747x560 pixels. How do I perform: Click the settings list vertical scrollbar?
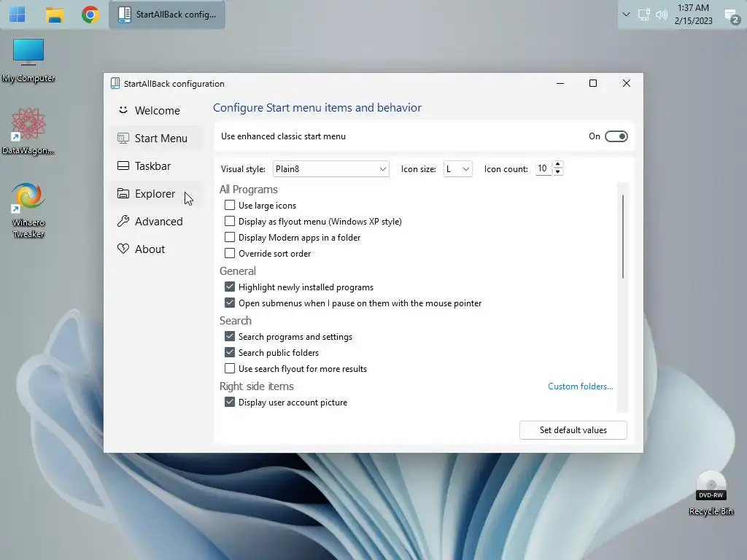pos(623,237)
